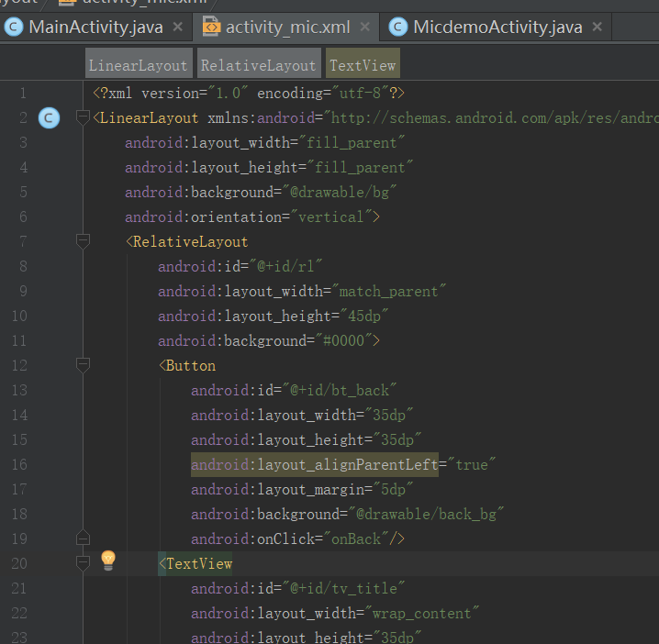
Task: Click the "@drawable/bg" background value
Action: point(340,193)
